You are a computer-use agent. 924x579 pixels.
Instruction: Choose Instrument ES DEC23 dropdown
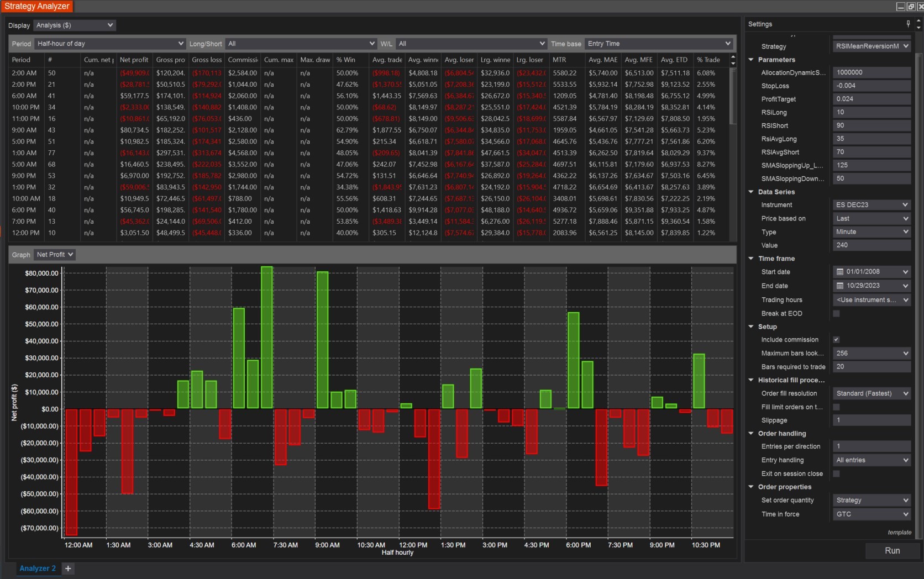872,205
